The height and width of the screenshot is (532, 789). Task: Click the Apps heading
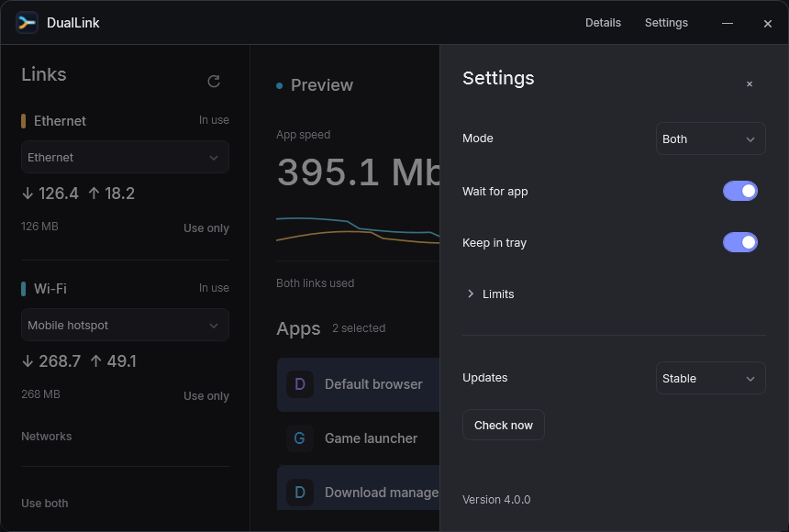coord(298,328)
